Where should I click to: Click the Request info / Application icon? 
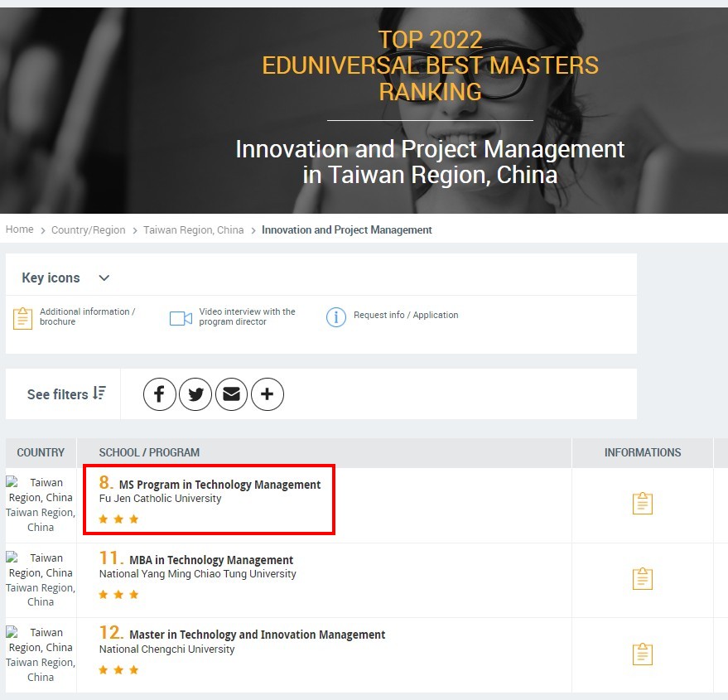[335, 316]
